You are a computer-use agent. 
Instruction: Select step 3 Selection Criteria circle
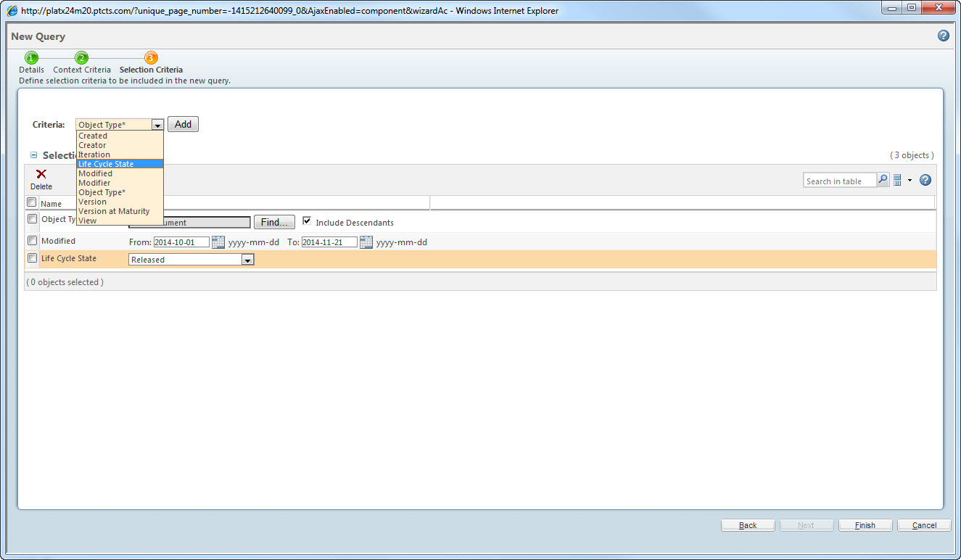[151, 58]
